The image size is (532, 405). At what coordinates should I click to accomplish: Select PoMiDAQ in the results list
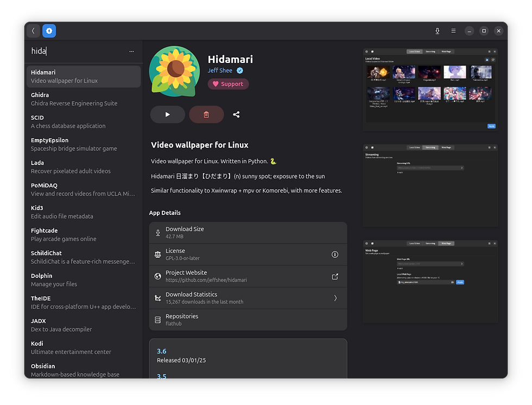[x=84, y=189]
